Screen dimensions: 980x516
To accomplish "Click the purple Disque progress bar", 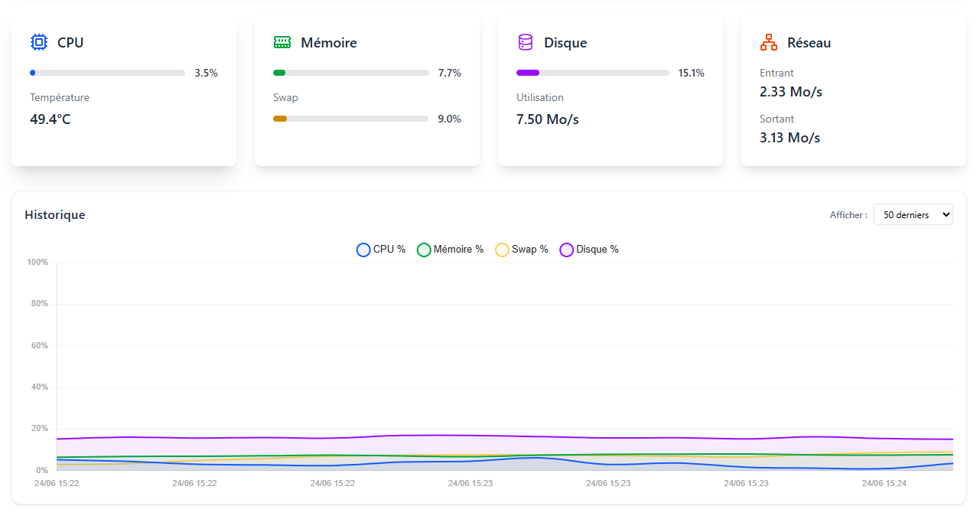I will [593, 73].
